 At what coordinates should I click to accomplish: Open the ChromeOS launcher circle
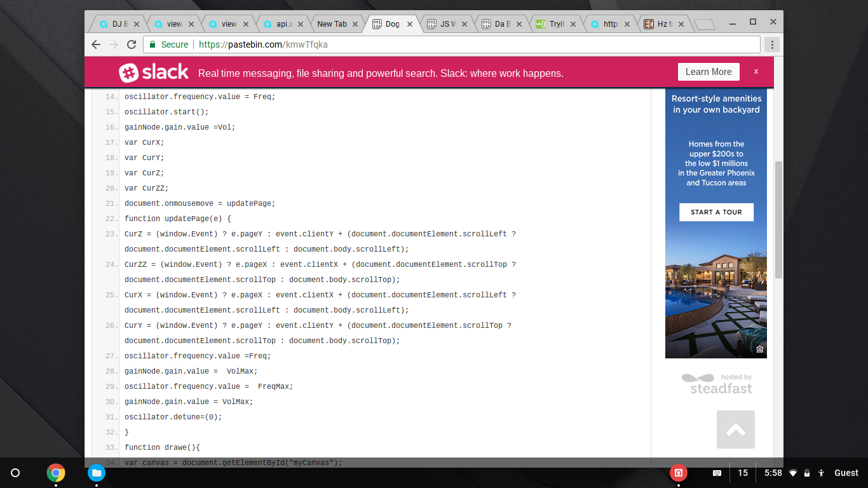coord(16,473)
